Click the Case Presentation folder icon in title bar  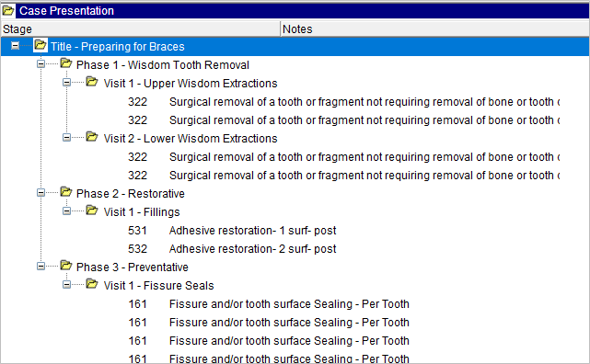pyautogui.click(x=8, y=10)
